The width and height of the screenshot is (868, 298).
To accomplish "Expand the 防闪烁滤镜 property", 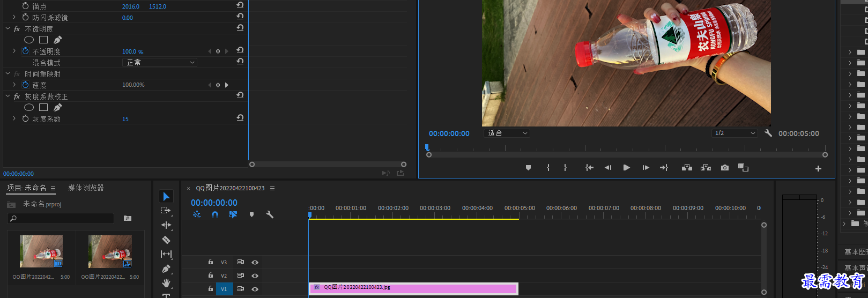I will click(14, 17).
